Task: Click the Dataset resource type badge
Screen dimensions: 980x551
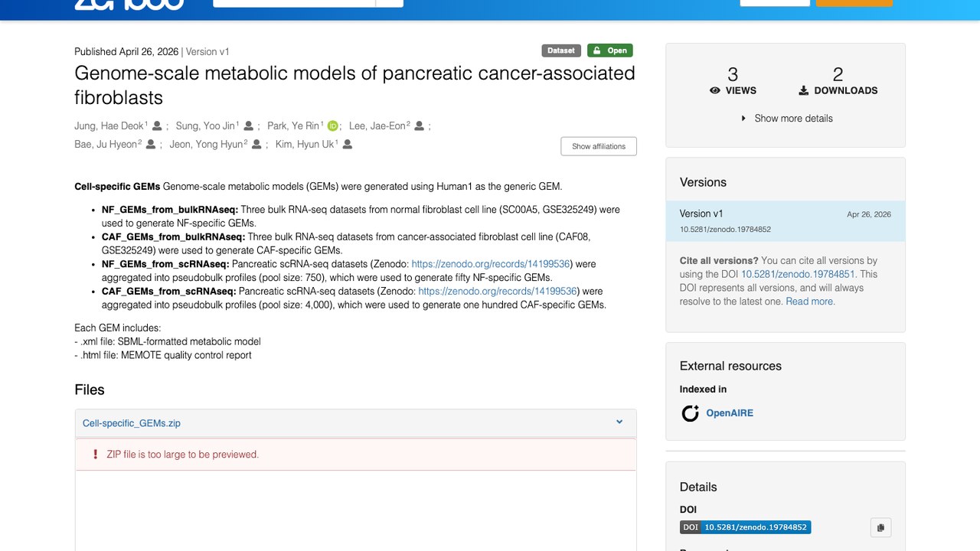Action: (561, 51)
